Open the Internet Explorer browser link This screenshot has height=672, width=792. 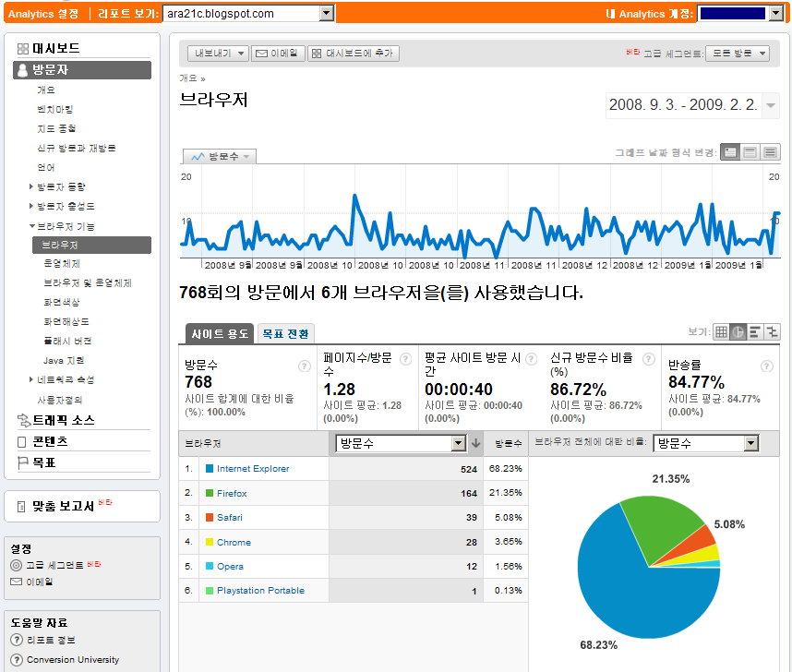253,469
